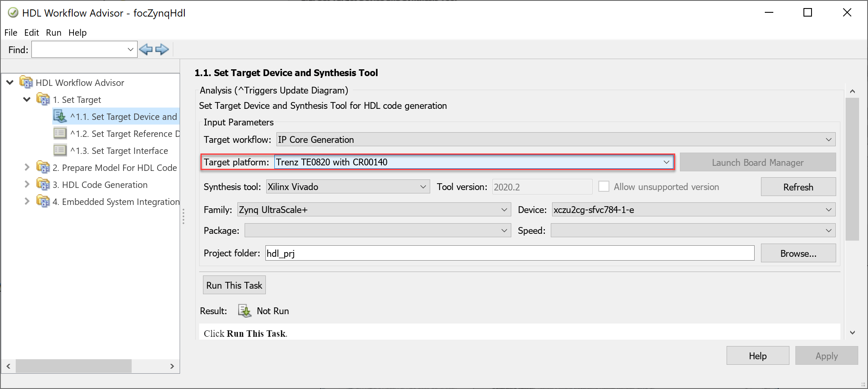868x389 pixels.
Task: Click the Set Target Reference Design task icon
Action: (x=60, y=133)
